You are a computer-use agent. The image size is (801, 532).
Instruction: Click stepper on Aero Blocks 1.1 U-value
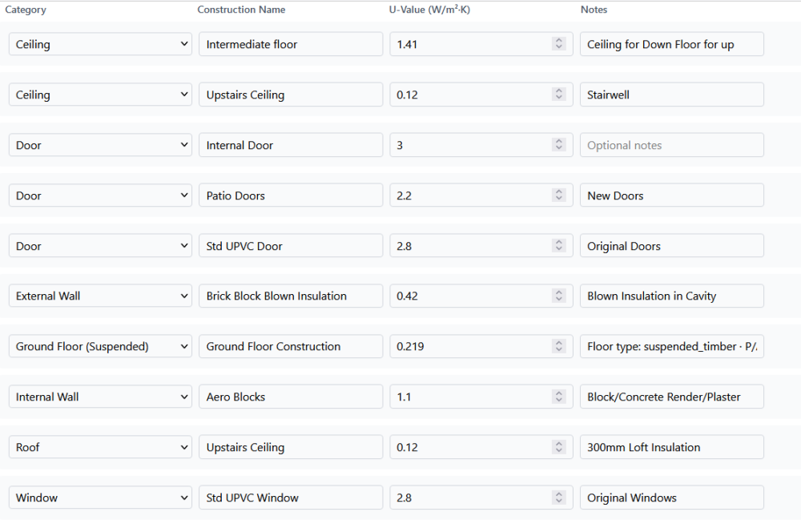pyautogui.click(x=559, y=397)
